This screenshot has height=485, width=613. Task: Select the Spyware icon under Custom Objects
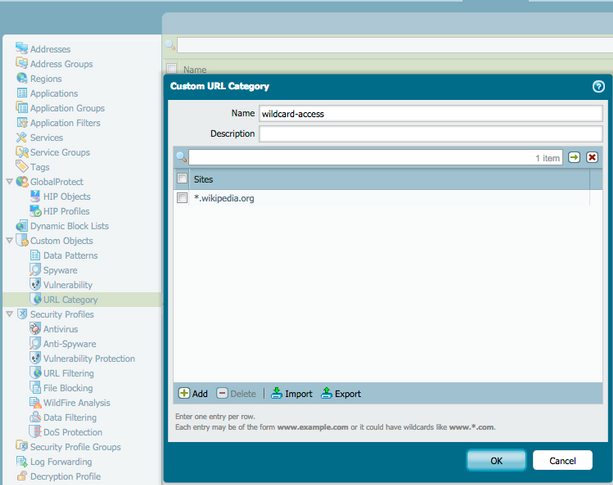(x=35, y=270)
